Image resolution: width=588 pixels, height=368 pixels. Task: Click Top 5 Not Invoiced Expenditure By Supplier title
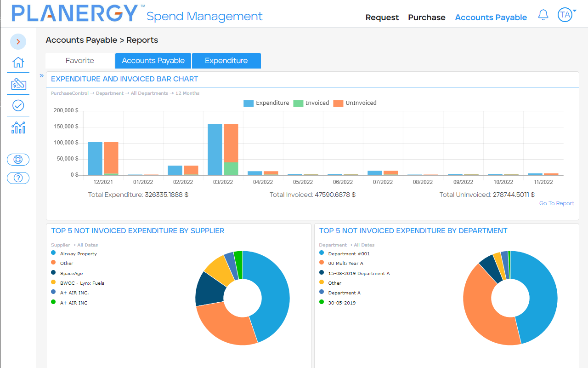(x=138, y=231)
